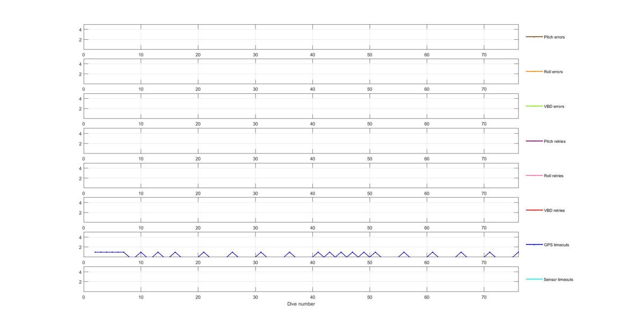Click the green VBD errors legend line
Viewport: 644px width, 328px height.
point(534,106)
